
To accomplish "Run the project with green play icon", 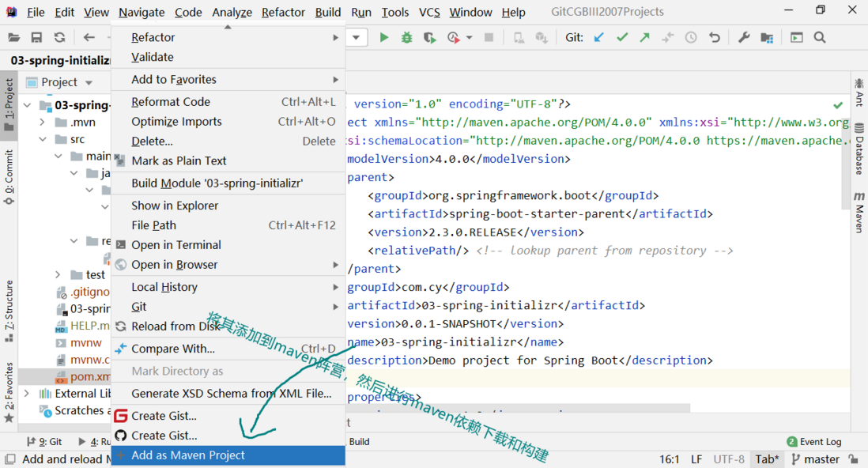I will (x=383, y=38).
